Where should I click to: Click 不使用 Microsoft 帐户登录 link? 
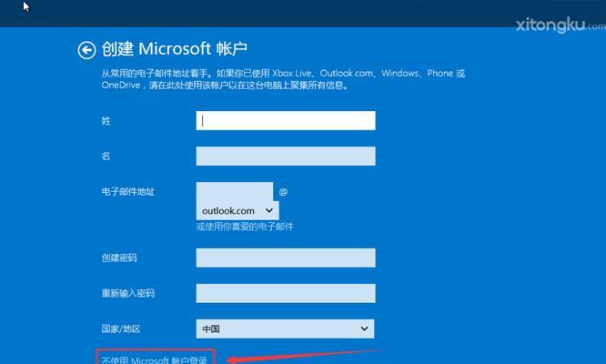click(x=155, y=359)
